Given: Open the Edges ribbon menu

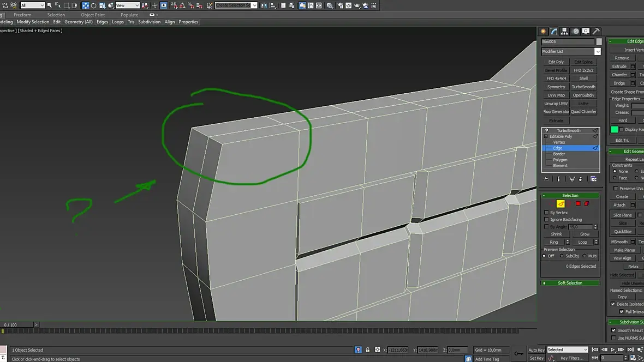Looking at the screenshot, I should [102, 22].
